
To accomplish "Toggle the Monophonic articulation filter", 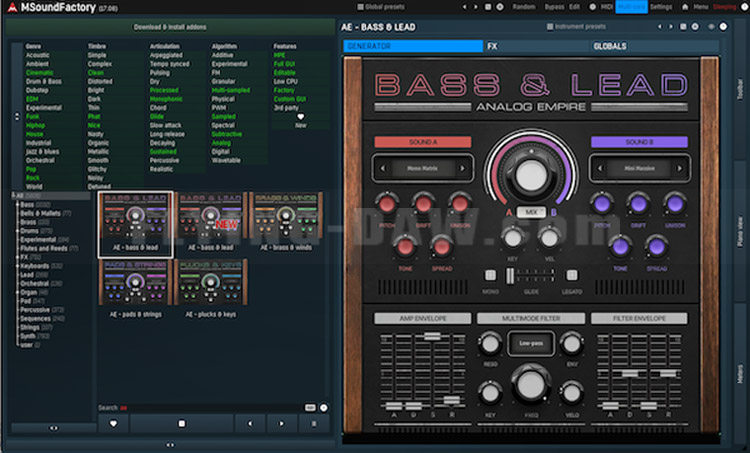I will click(166, 99).
